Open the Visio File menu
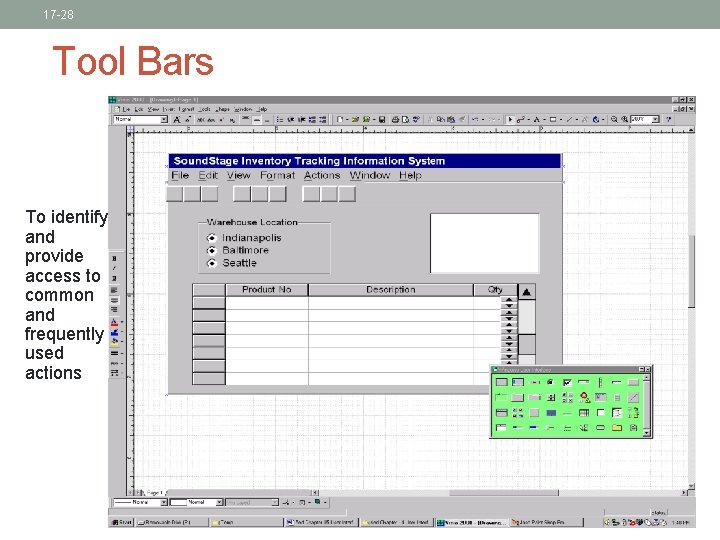 pyautogui.click(x=126, y=109)
